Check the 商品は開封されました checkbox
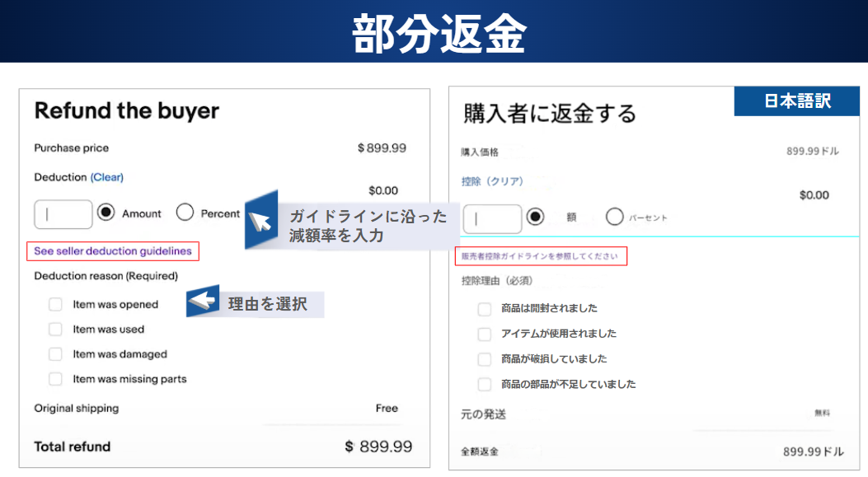This screenshot has height=477, width=868. coord(485,309)
